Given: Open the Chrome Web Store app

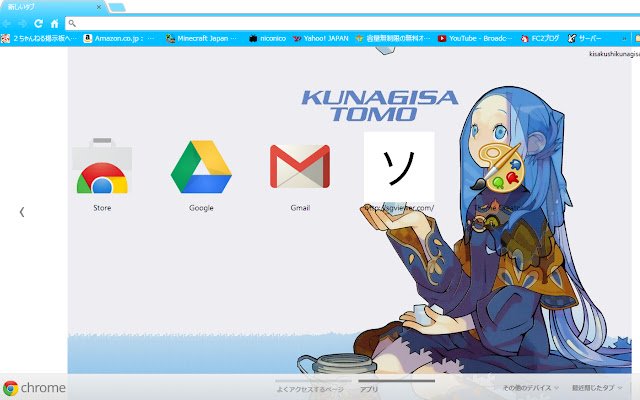Looking at the screenshot, I should (x=102, y=166).
